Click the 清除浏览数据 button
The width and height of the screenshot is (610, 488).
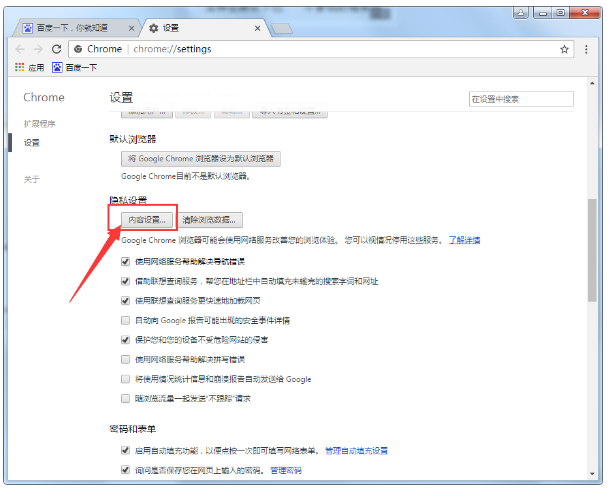pyautogui.click(x=209, y=220)
